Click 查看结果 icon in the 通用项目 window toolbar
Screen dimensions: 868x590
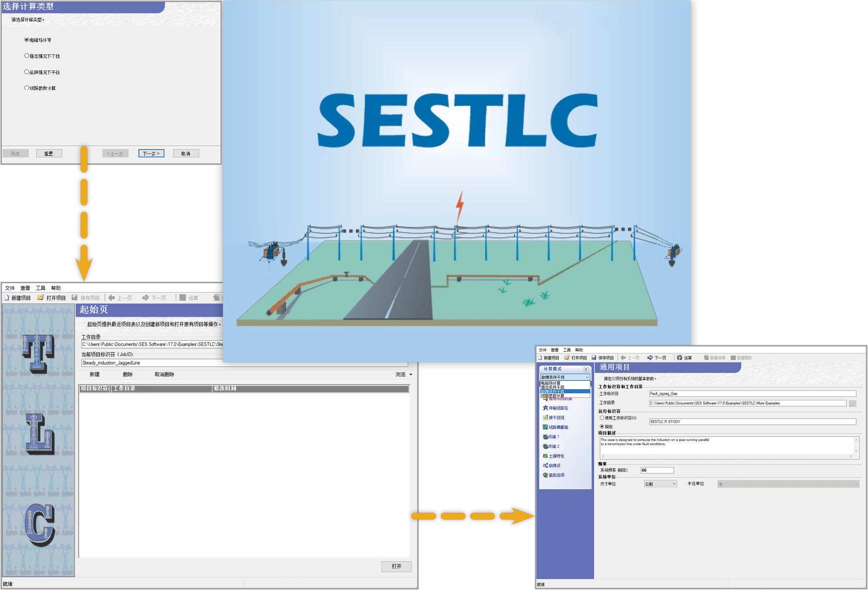[x=706, y=358]
